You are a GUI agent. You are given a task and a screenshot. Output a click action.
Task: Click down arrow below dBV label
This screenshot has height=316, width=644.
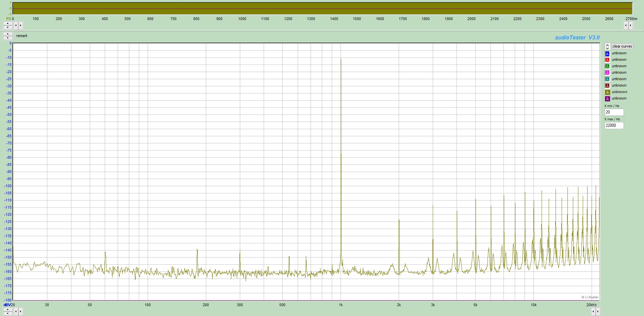coord(7,313)
